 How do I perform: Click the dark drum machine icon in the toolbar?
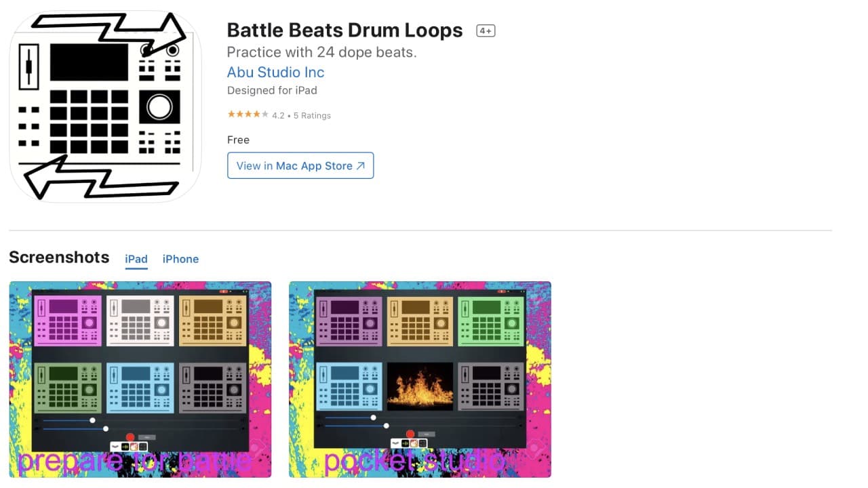coord(142,446)
